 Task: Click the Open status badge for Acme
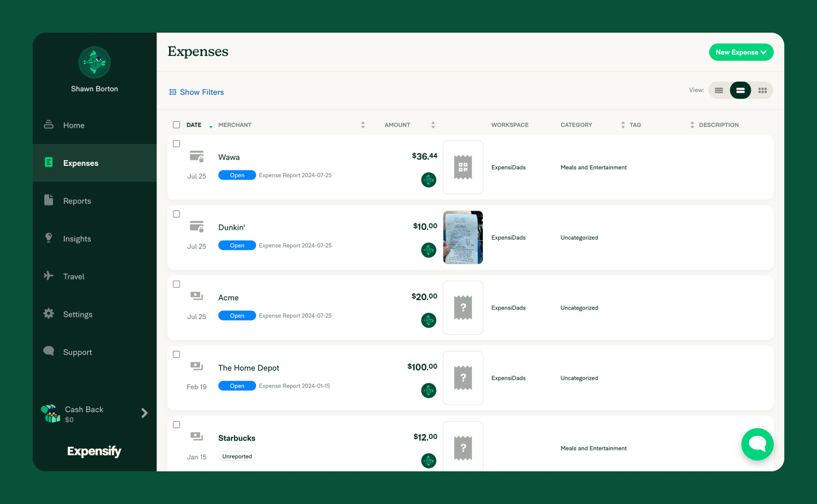point(237,316)
